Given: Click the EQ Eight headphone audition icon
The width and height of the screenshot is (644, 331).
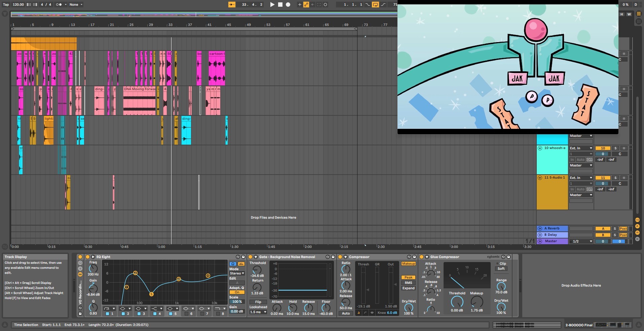Looking at the screenshot, I should 233,264.
